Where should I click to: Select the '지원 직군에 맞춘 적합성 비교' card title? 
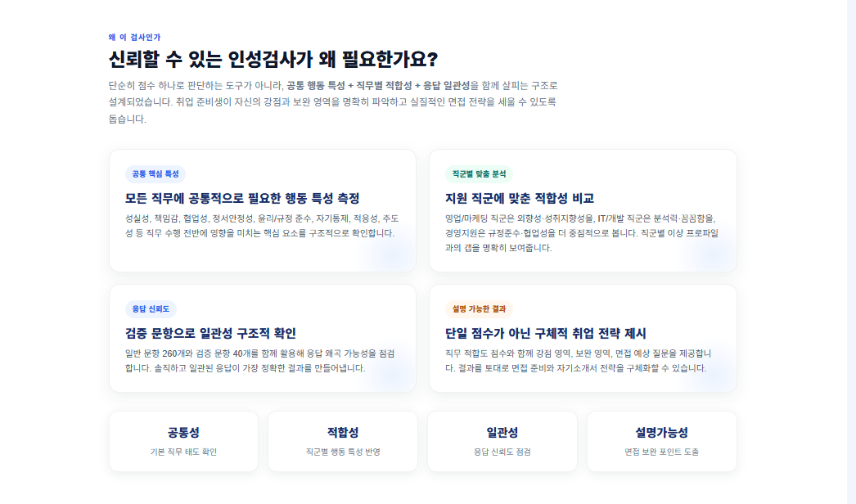pyautogui.click(x=520, y=198)
